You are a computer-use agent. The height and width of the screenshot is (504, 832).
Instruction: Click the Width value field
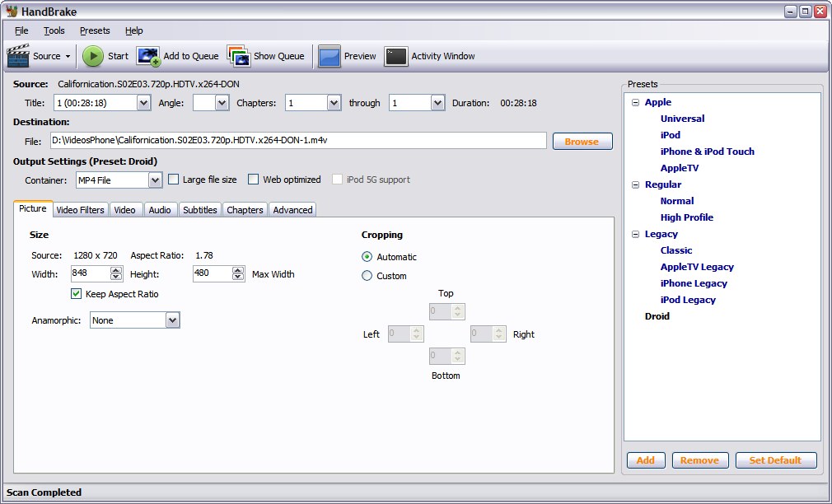point(91,273)
